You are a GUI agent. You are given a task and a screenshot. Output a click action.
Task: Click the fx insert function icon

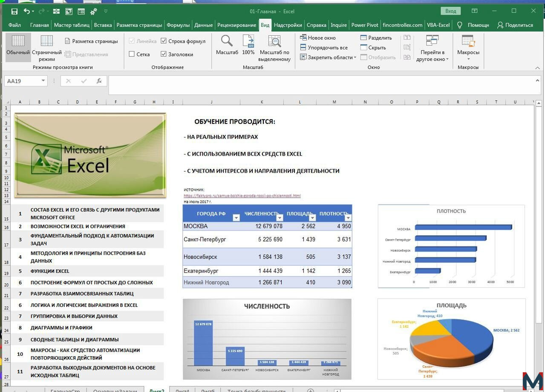pos(99,81)
